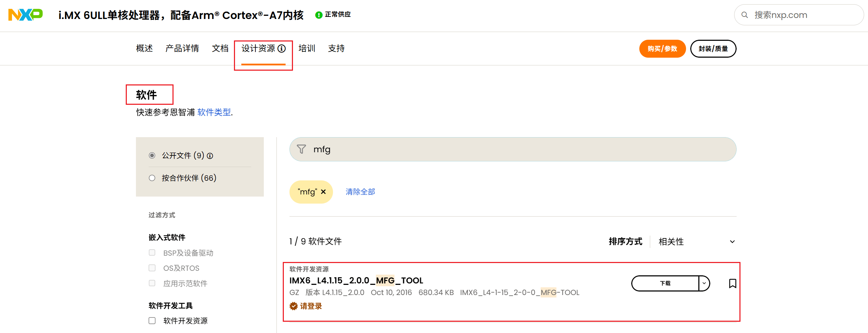868x333 pixels.
Task: Open the 产品详情 tab
Action: click(x=182, y=49)
